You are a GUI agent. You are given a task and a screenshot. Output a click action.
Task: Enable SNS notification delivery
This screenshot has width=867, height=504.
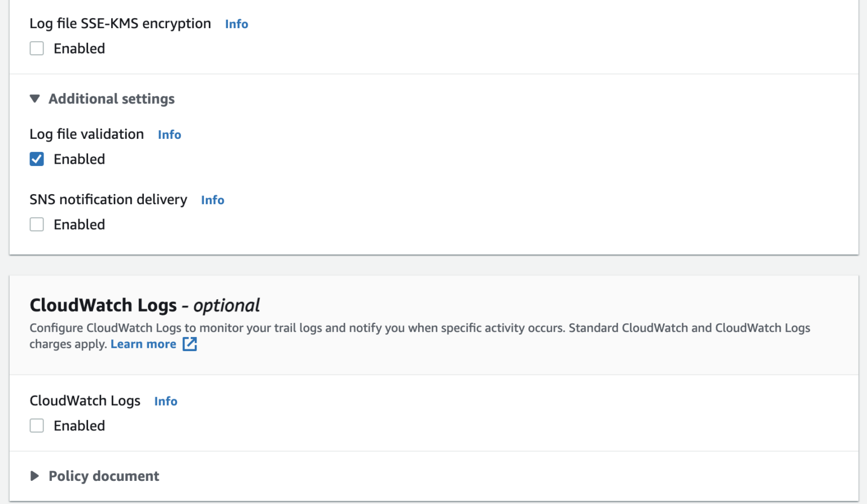36,224
